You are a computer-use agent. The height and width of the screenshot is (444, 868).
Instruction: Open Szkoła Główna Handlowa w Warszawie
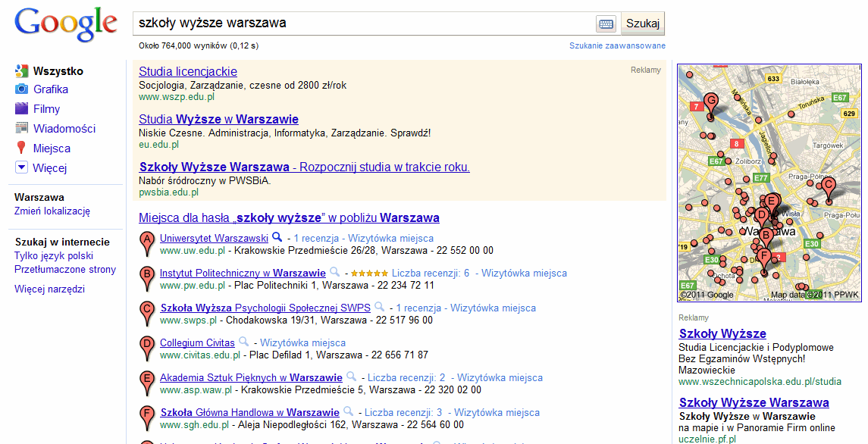pyautogui.click(x=249, y=412)
